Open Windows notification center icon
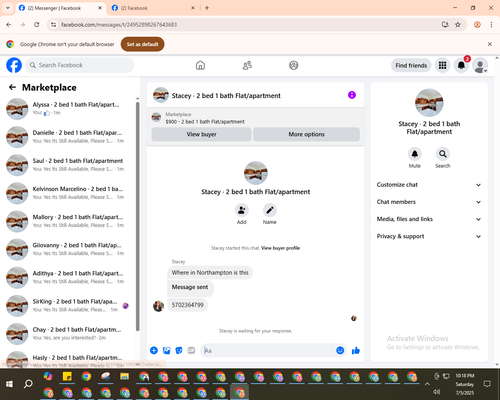The height and width of the screenshot is (400, 500). (487, 384)
